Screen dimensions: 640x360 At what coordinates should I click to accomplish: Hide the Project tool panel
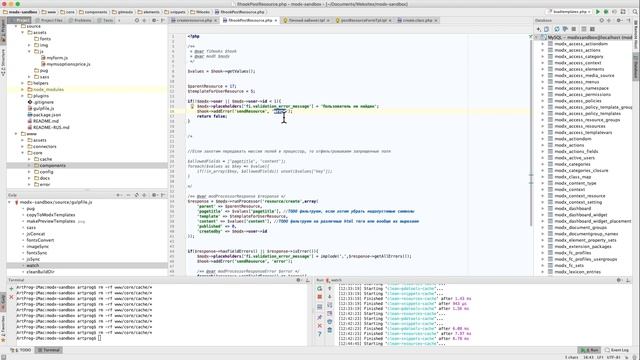[162, 20]
